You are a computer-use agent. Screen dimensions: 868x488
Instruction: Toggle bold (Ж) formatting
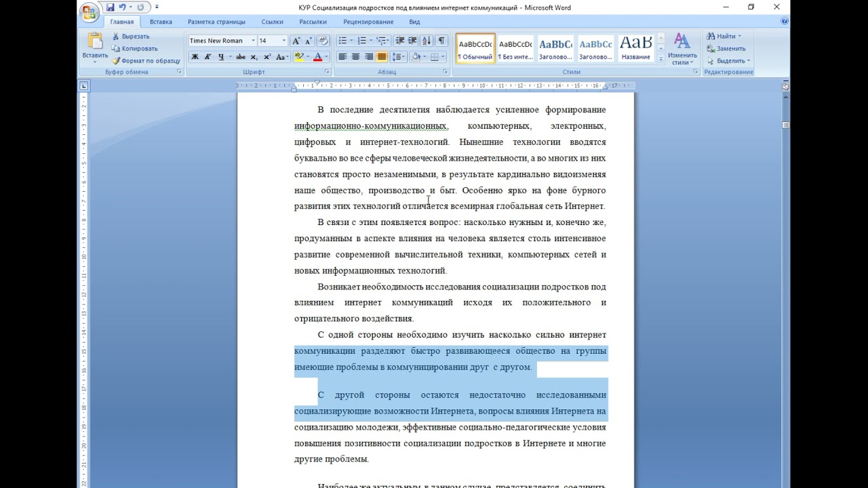(x=195, y=57)
